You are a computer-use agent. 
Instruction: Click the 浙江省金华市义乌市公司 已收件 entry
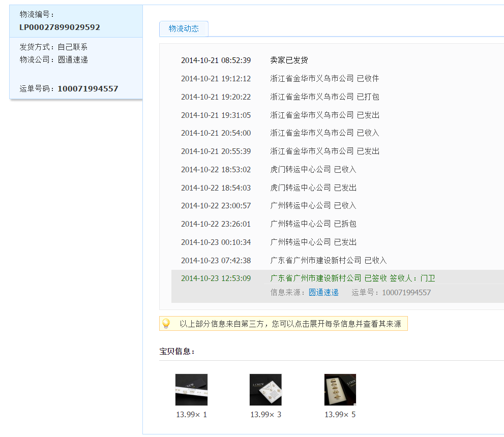coord(324,78)
